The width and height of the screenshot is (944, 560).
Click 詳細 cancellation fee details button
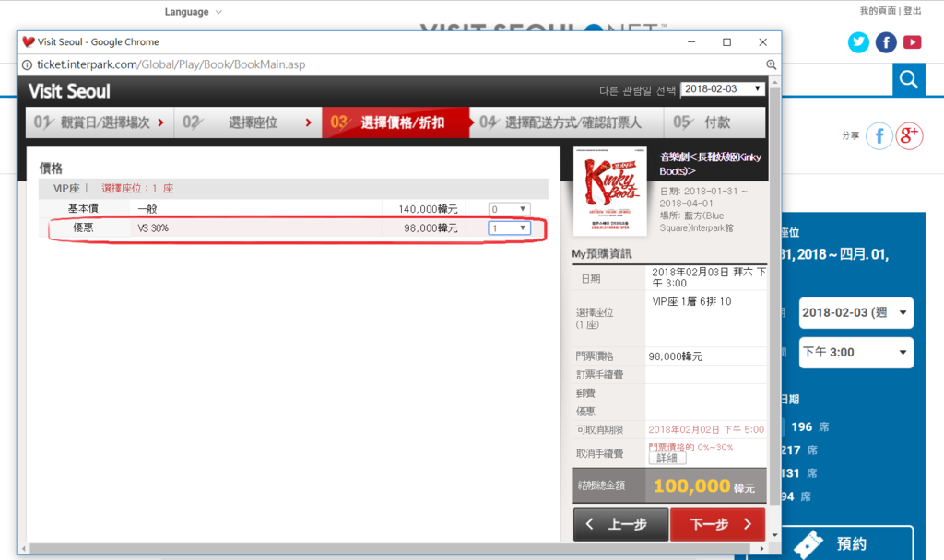pos(667,459)
